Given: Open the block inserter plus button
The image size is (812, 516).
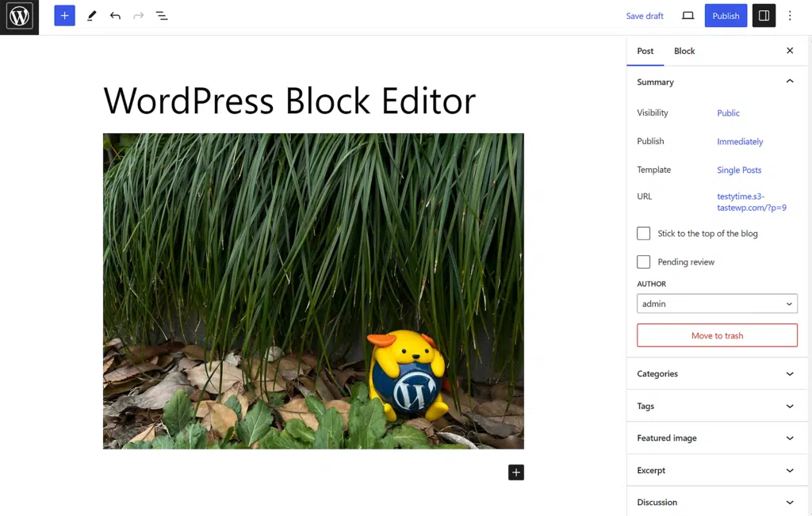Looking at the screenshot, I should (64, 16).
